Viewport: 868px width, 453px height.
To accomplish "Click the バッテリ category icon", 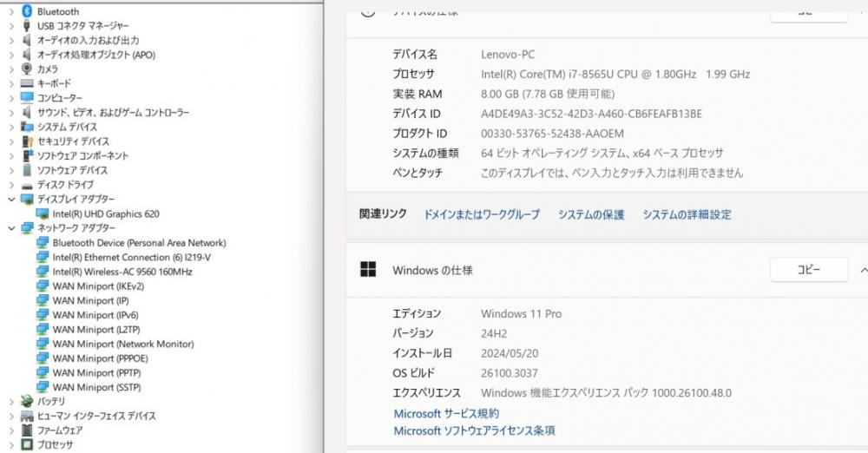I will (x=27, y=401).
